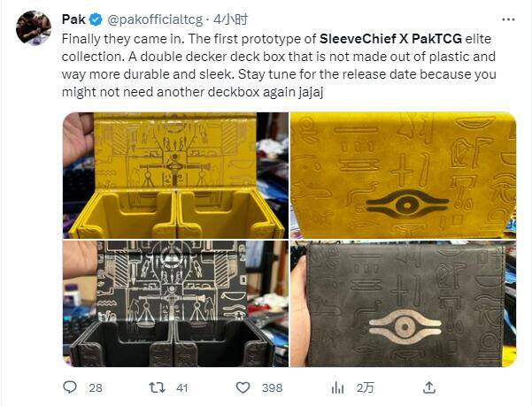The height and width of the screenshot is (406, 532).
Task: Open the open yellow deck box photo
Action: (175, 175)
